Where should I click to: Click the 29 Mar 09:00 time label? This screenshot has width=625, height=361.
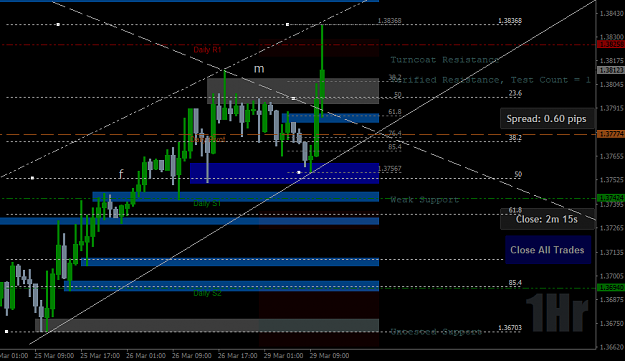(x=329, y=355)
